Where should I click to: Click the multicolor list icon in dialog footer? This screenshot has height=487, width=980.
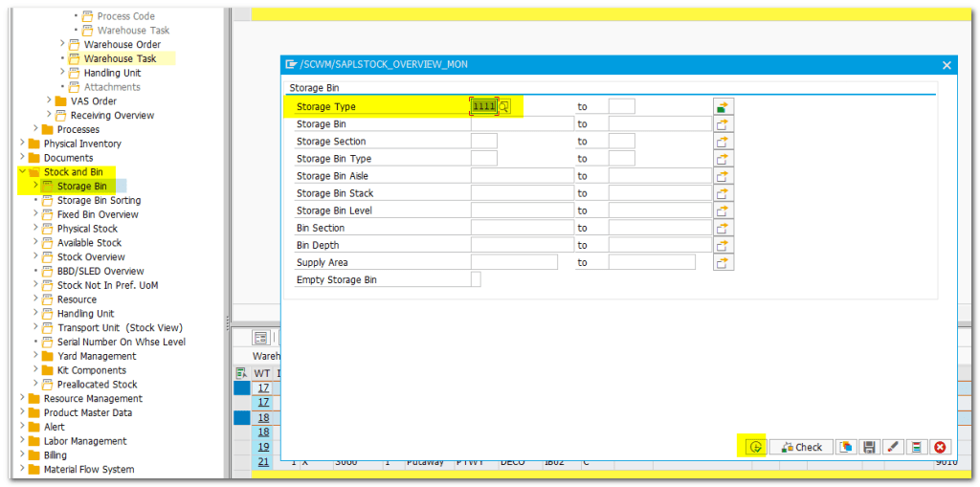[917, 447]
